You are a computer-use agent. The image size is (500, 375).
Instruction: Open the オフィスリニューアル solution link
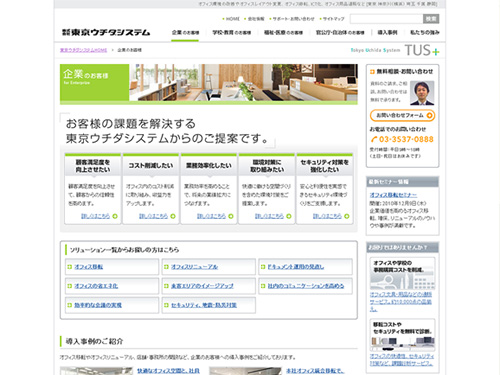[194, 267]
